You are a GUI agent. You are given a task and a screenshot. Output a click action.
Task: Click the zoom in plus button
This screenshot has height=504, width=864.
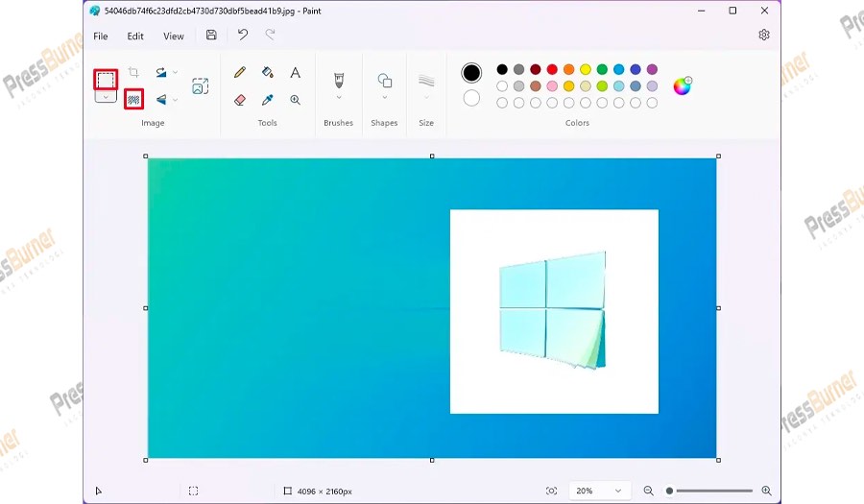point(766,491)
